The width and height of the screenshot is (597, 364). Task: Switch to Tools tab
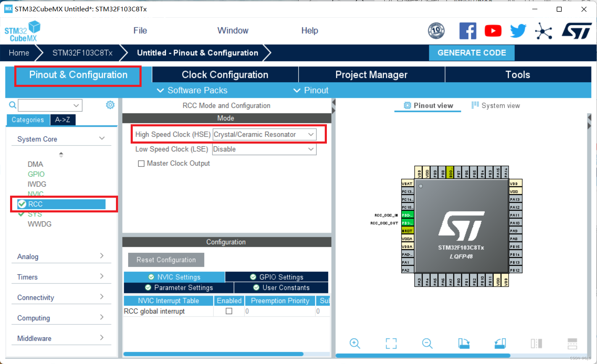point(518,75)
